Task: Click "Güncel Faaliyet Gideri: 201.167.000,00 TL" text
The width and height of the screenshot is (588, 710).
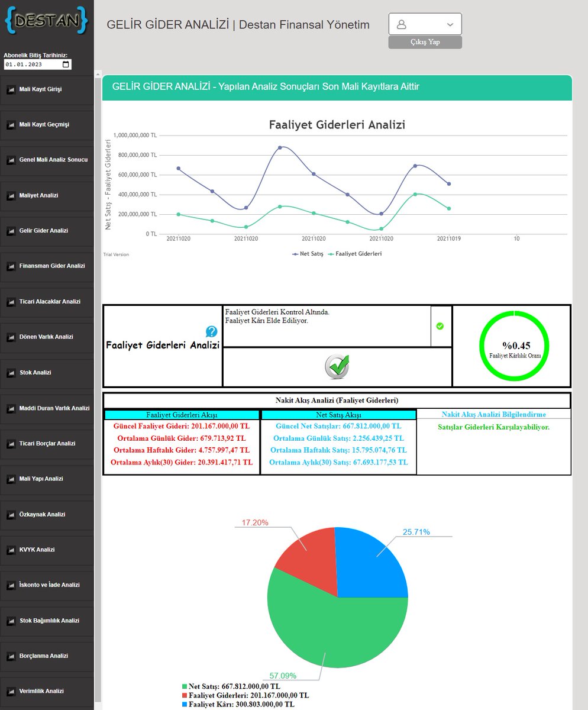Action: tap(182, 426)
